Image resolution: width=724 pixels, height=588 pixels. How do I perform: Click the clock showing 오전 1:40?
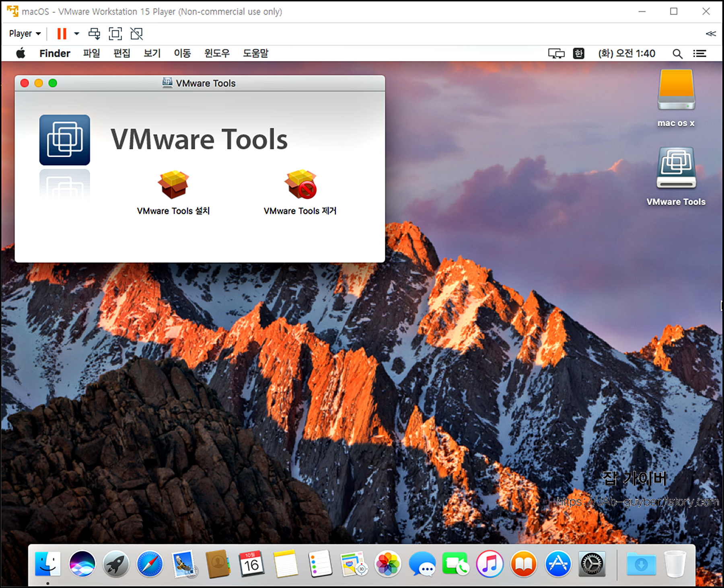(x=627, y=53)
